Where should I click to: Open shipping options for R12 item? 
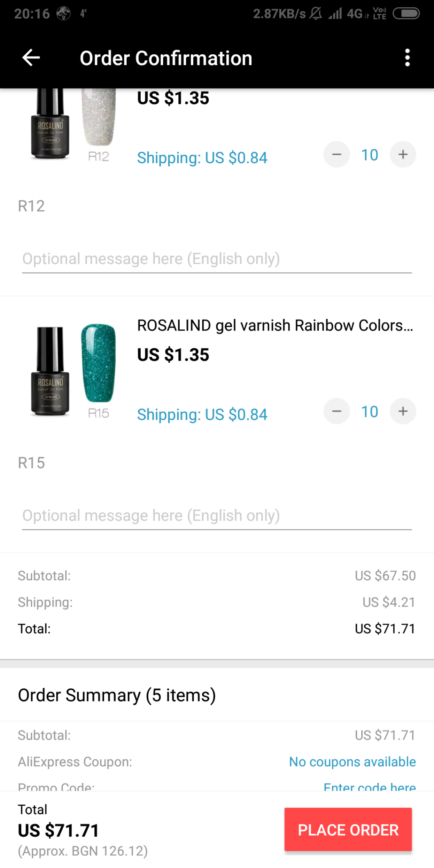[202, 158]
